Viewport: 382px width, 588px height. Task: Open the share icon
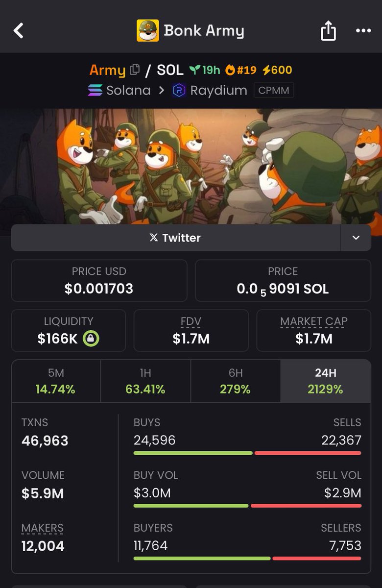[x=328, y=31]
